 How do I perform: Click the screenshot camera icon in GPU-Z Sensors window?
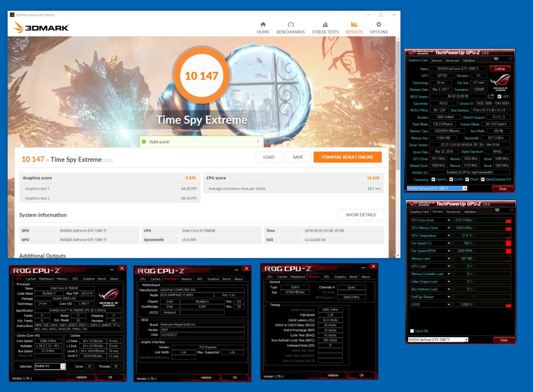497,210
